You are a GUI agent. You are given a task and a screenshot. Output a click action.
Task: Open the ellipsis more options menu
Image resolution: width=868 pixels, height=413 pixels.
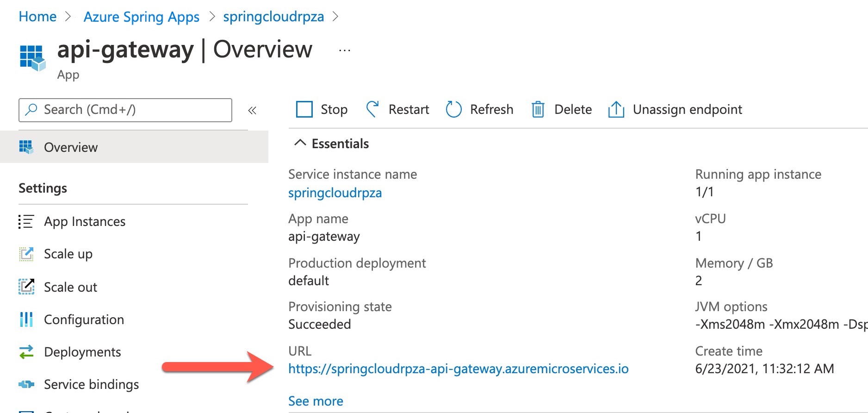tap(344, 50)
